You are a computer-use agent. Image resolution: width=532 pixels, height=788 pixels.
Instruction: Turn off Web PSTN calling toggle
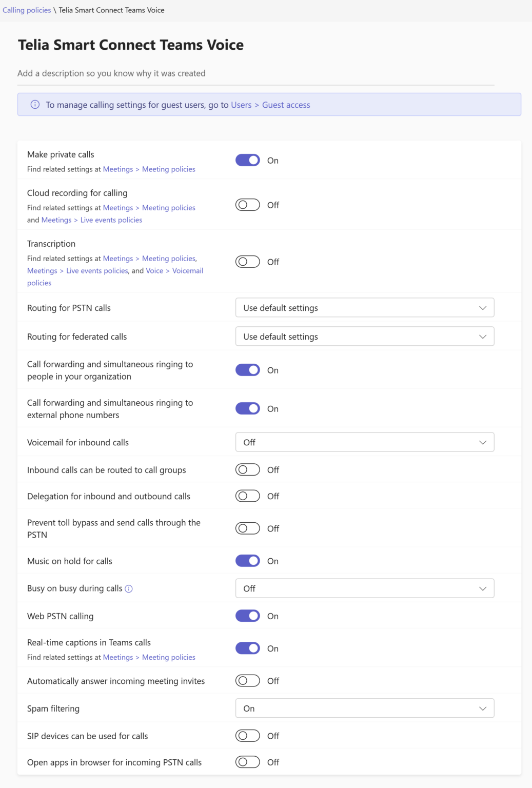pos(248,616)
